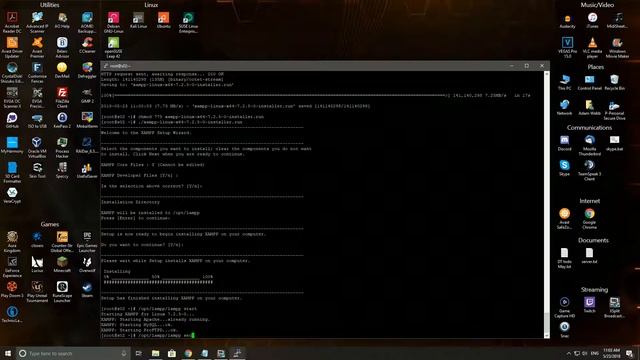Open Debian GNU-Linux shortcut
The image size is (640, 360).
113,22
